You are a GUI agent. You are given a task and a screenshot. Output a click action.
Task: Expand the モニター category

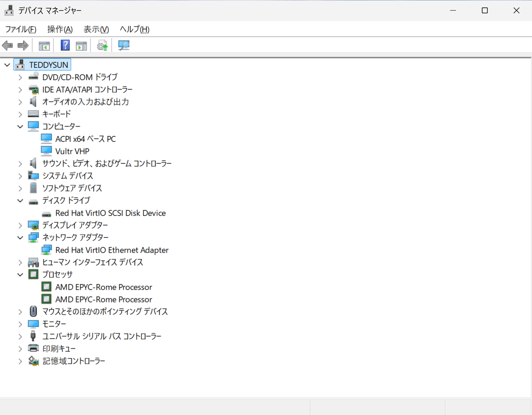20,324
